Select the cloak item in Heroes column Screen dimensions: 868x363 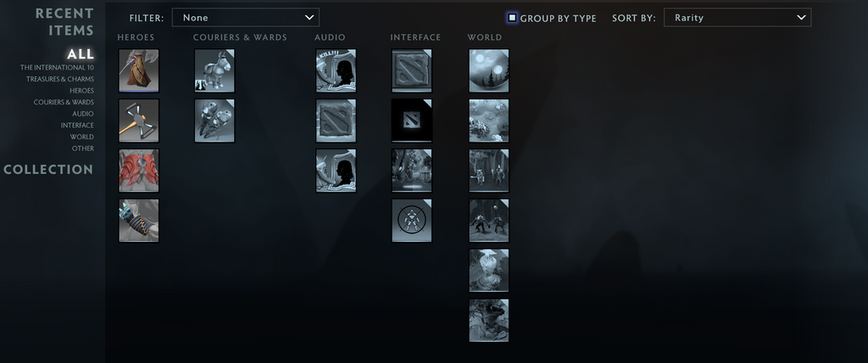pyautogui.click(x=138, y=70)
